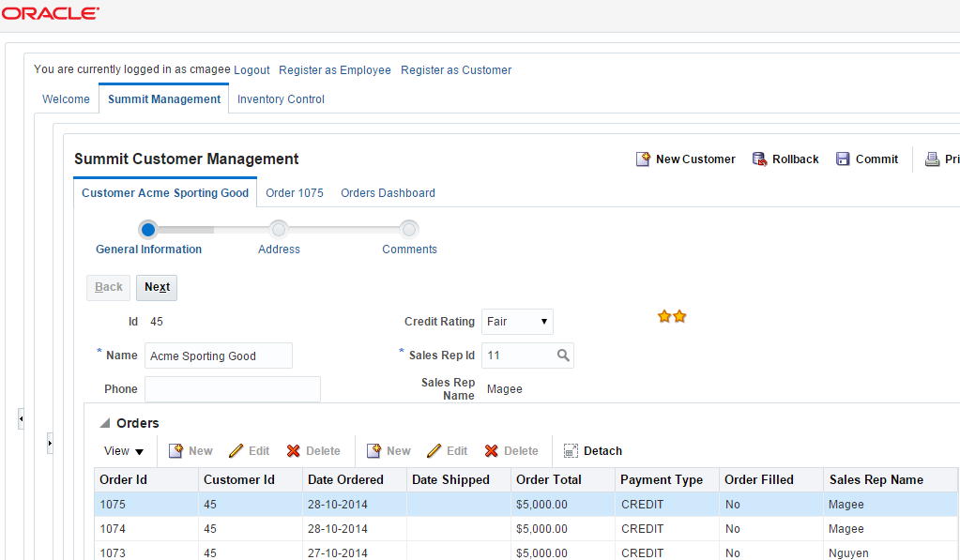Open the View menu dropdown

[x=123, y=451]
